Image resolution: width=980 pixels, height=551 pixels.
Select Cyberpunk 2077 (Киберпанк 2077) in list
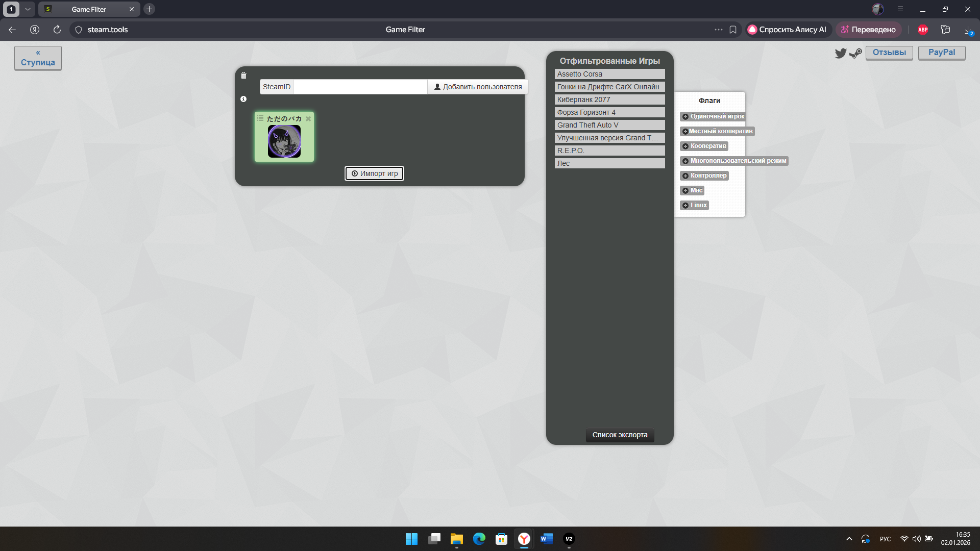tap(609, 99)
